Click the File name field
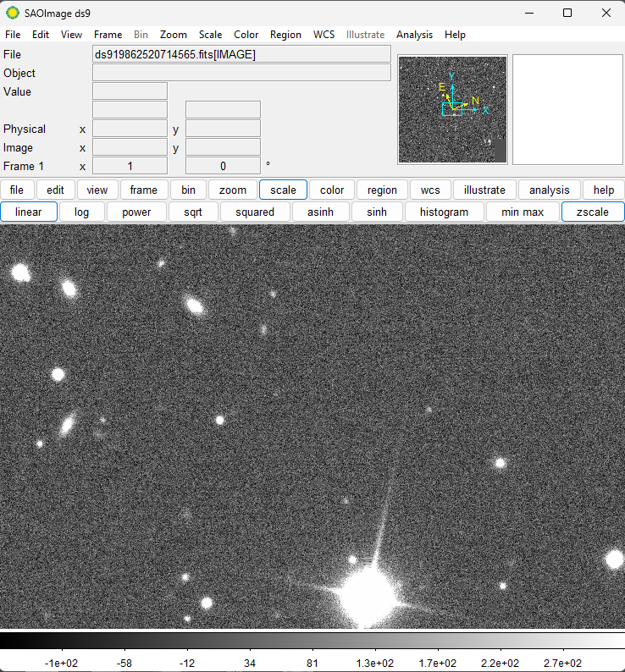 (x=241, y=54)
